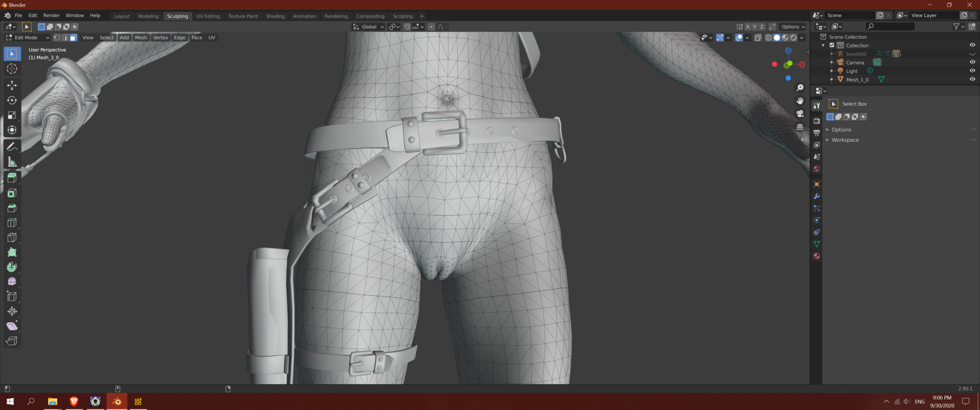This screenshot has height=410, width=980.
Task: Collapse the Collection tree in outliner
Action: pos(823,45)
